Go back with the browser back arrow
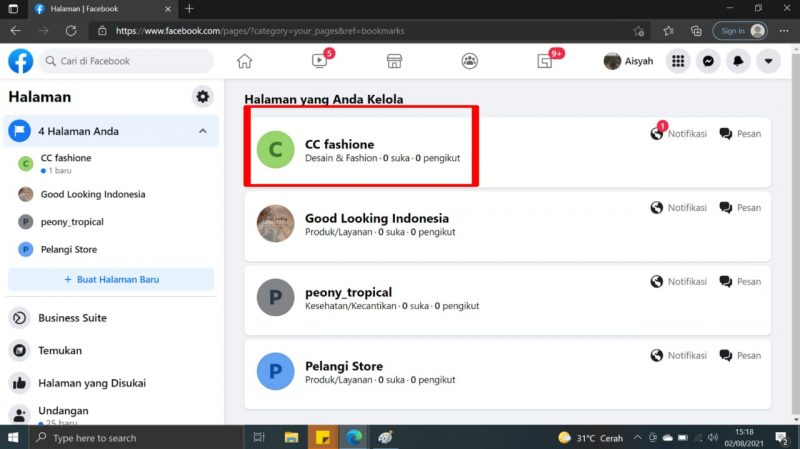The height and width of the screenshot is (449, 800). (16, 31)
